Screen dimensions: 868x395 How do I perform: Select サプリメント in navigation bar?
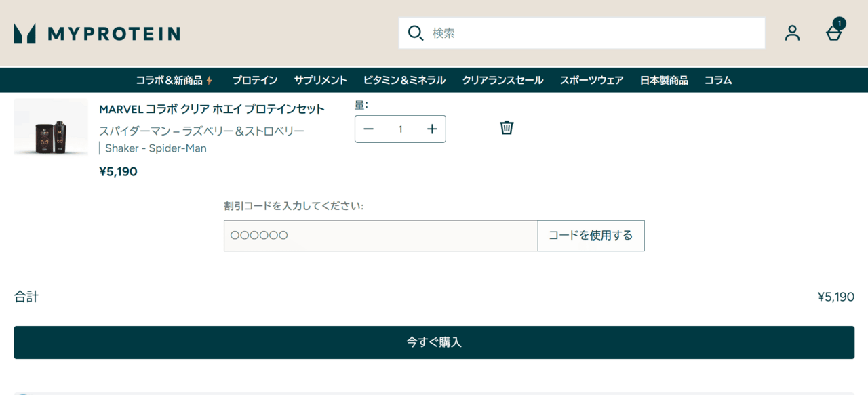click(320, 80)
